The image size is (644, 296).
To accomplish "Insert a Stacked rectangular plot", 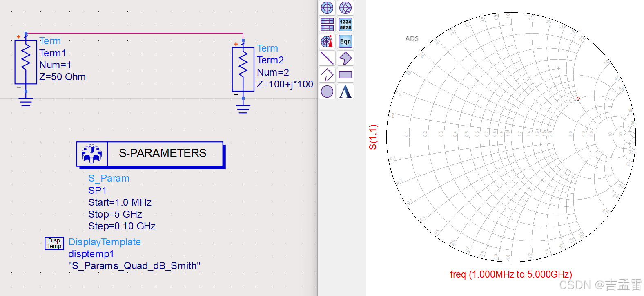I will [x=327, y=25].
